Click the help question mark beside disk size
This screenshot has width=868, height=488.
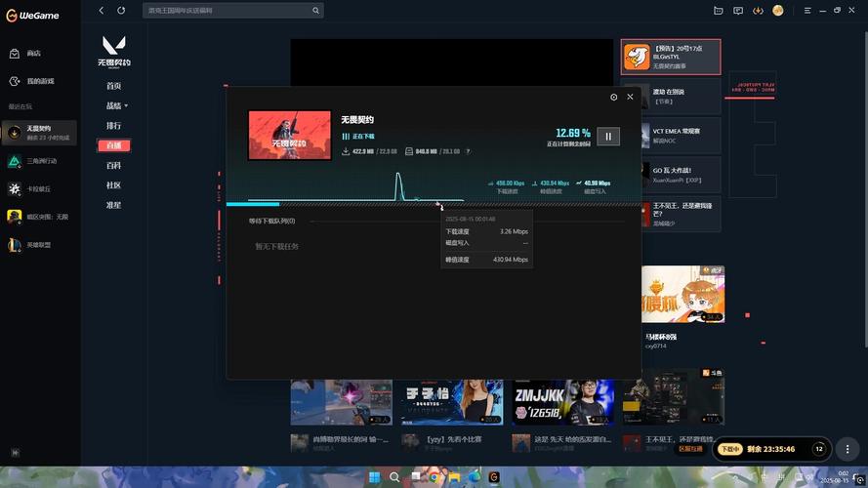(x=468, y=151)
